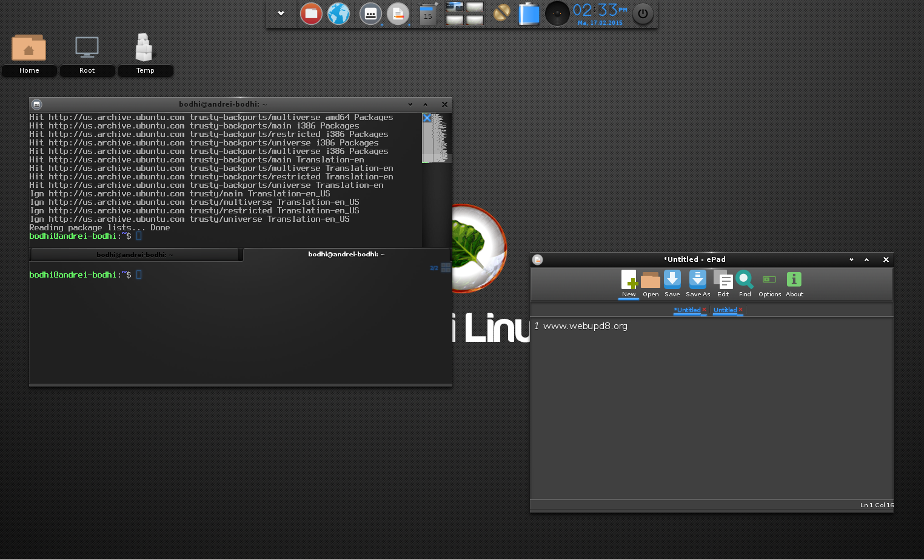Image resolution: width=924 pixels, height=560 pixels.
Task: Select the second bodhi@andrei-bodhi terminal tab
Action: pos(346,254)
